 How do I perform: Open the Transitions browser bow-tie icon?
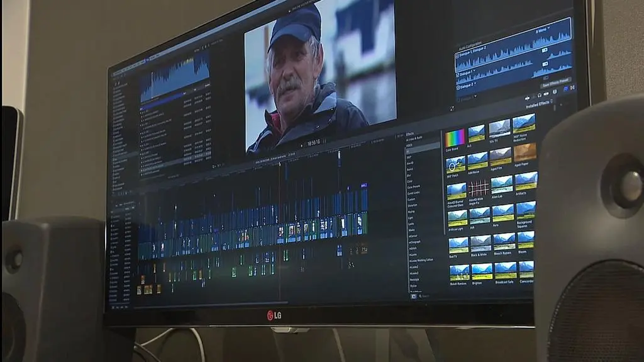[572, 88]
